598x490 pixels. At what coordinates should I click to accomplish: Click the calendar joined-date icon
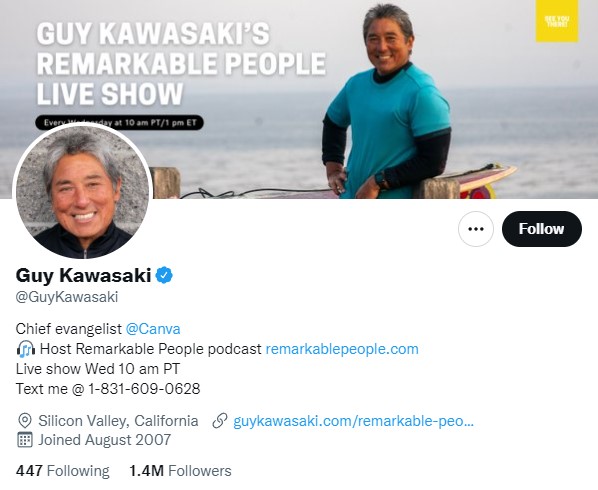tap(25, 440)
